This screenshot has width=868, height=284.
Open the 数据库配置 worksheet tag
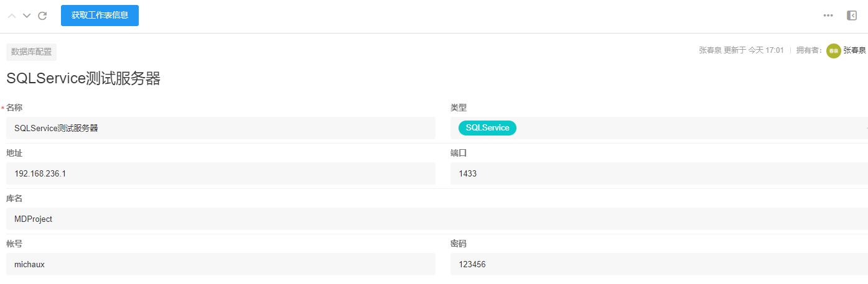(31, 52)
